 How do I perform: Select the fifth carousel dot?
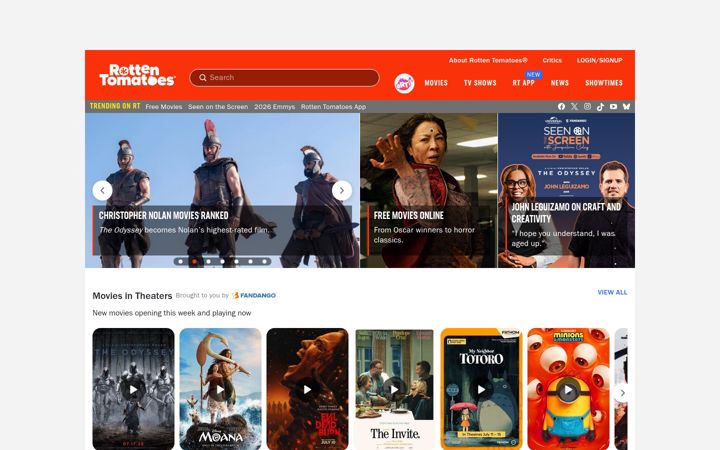point(236,262)
